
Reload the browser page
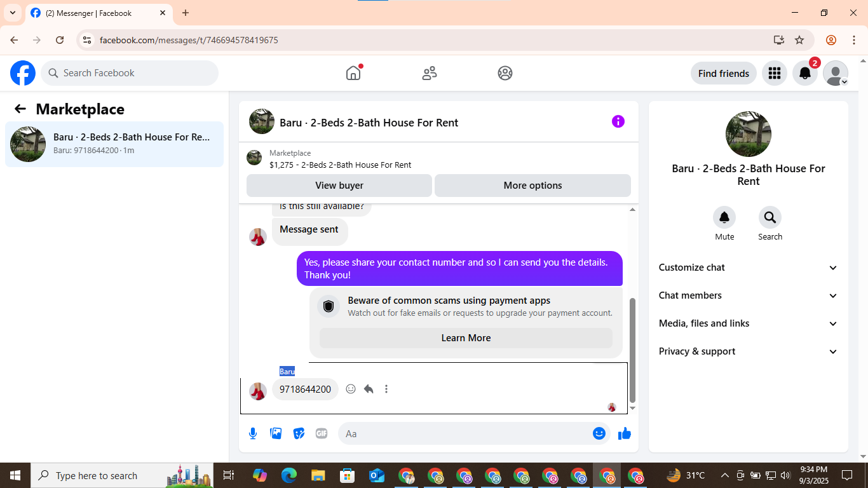click(60, 40)
